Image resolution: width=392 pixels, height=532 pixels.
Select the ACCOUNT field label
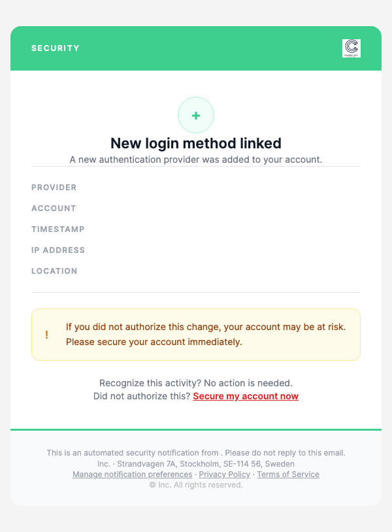(53, 208)
